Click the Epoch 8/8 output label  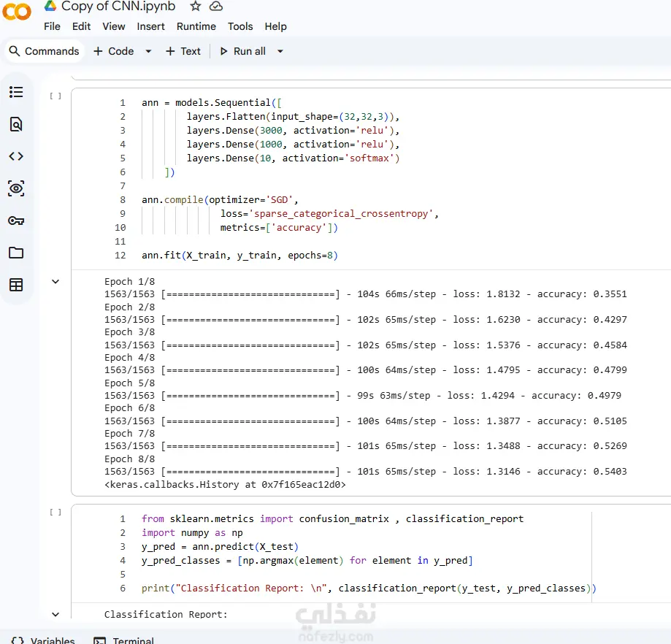click(x=130, y=459)
